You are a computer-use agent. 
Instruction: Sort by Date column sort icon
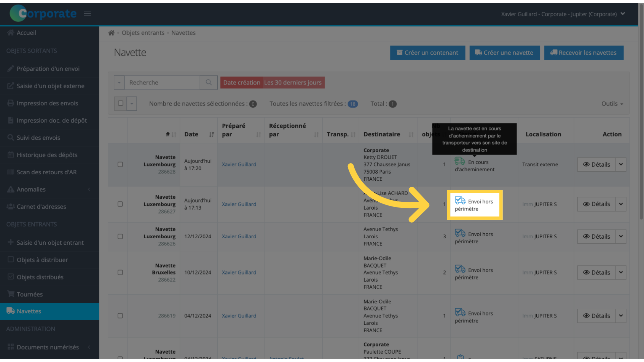point(211,134)
